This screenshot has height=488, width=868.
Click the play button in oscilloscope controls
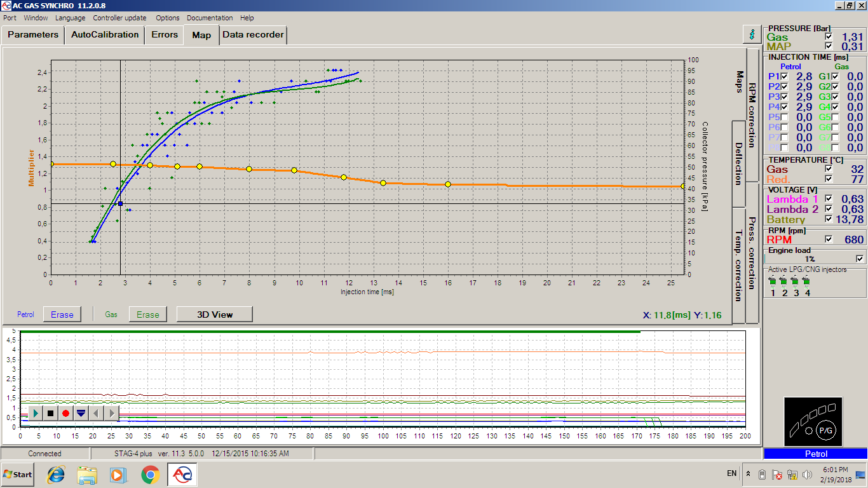coord(36,413)
